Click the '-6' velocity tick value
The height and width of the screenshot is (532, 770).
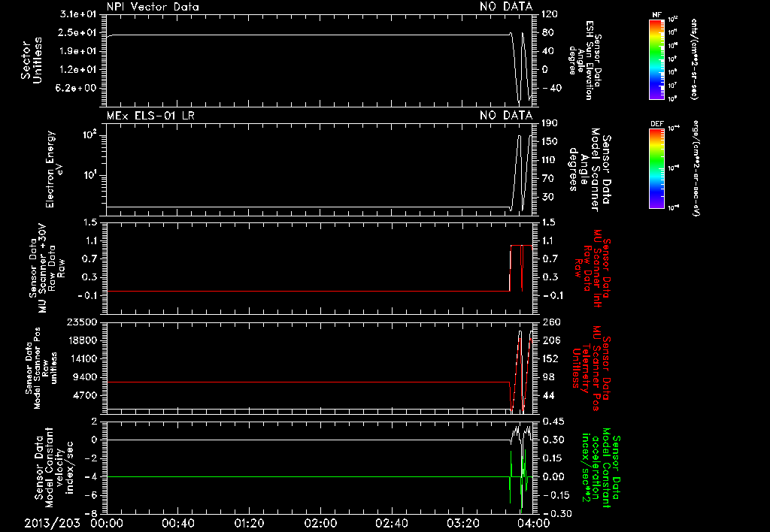(90, 495)
